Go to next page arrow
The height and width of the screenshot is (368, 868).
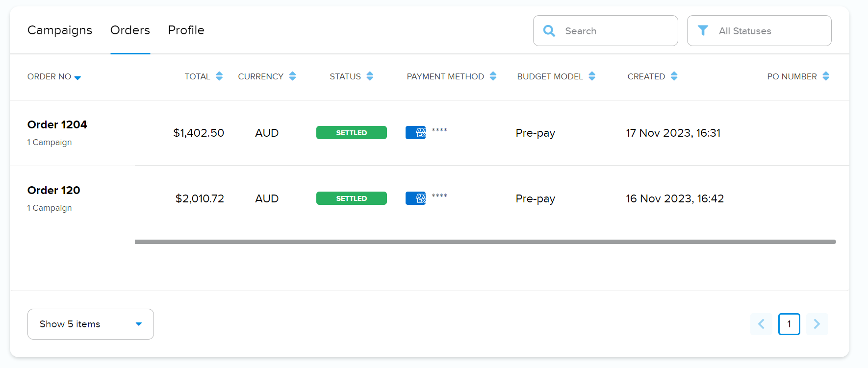tap(817, 324)
